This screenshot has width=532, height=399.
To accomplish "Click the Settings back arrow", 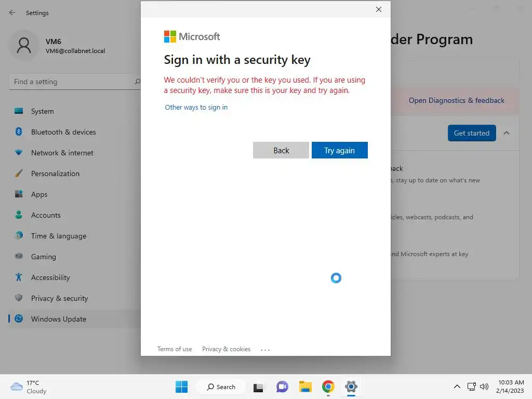I will point(12,12).
